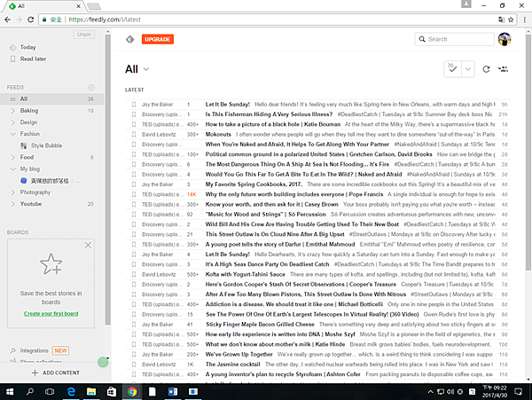Open Read later in sidebar

tap(33, 59)
